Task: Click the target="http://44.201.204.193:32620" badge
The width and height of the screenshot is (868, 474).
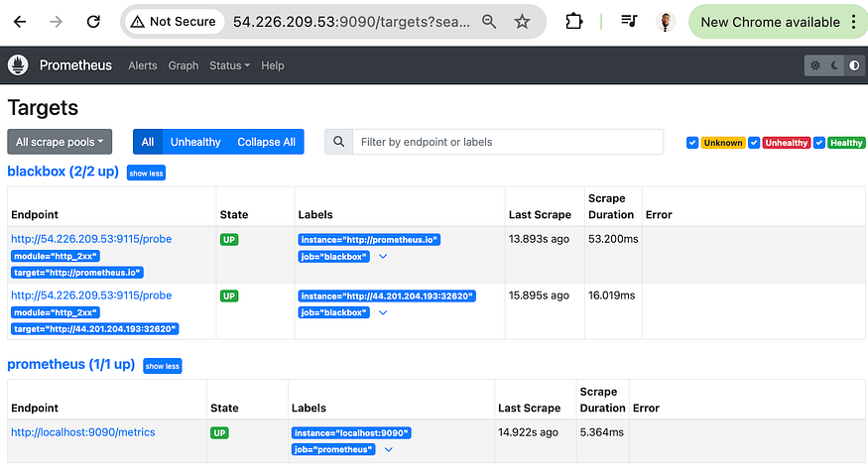Action: click(94, 328)
